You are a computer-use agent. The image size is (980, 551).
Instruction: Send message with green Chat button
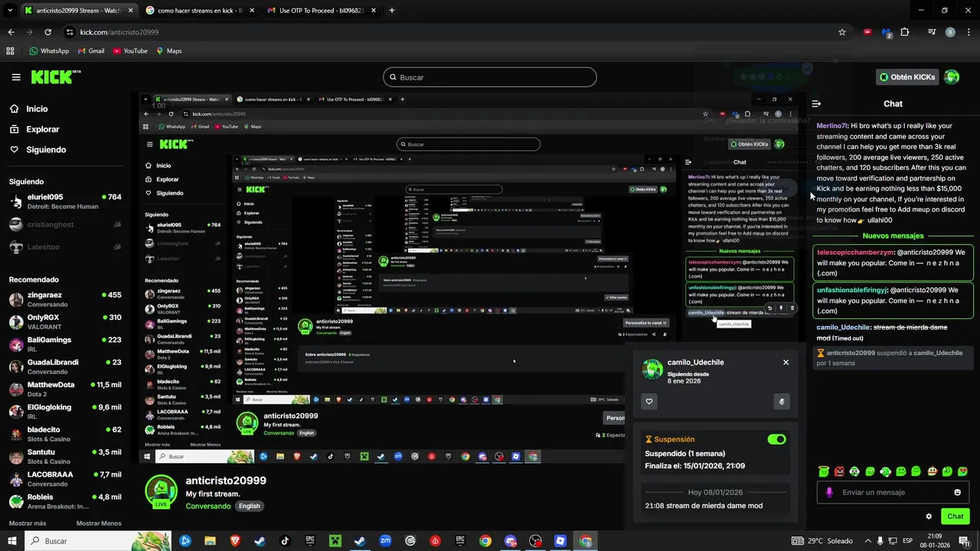(x=955, y=517)
